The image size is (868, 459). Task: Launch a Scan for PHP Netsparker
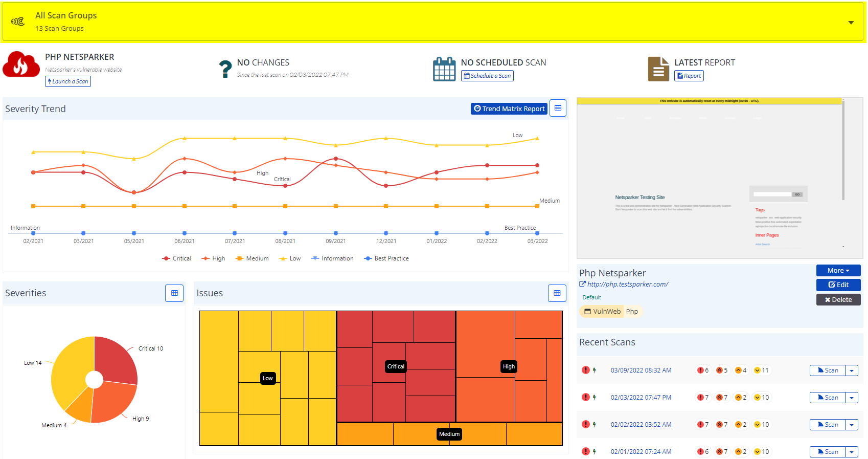68,81
